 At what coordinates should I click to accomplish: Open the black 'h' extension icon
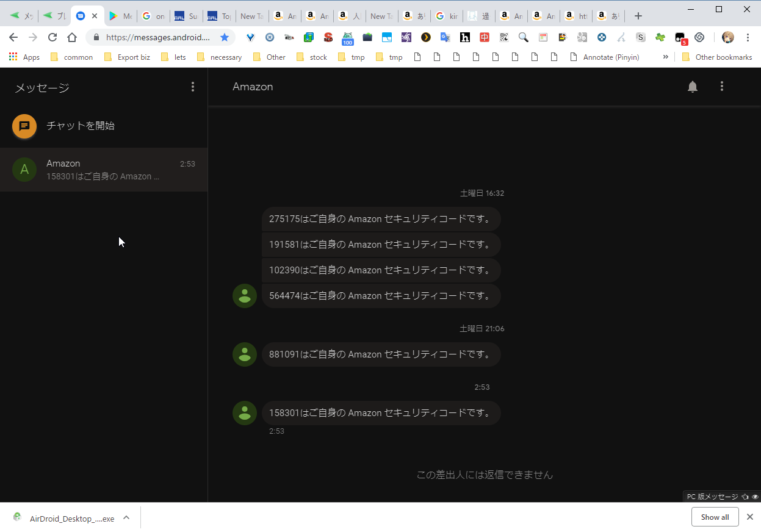465,37
